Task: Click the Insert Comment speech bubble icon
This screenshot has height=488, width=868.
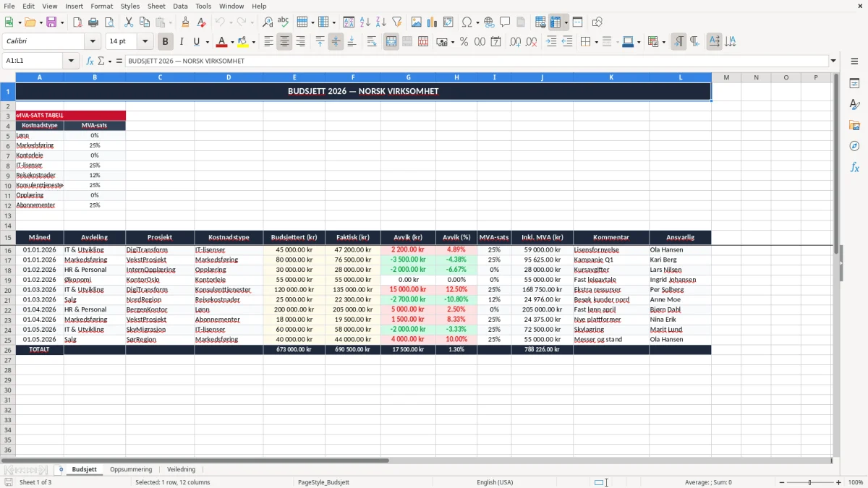Action: click(505, 22)
